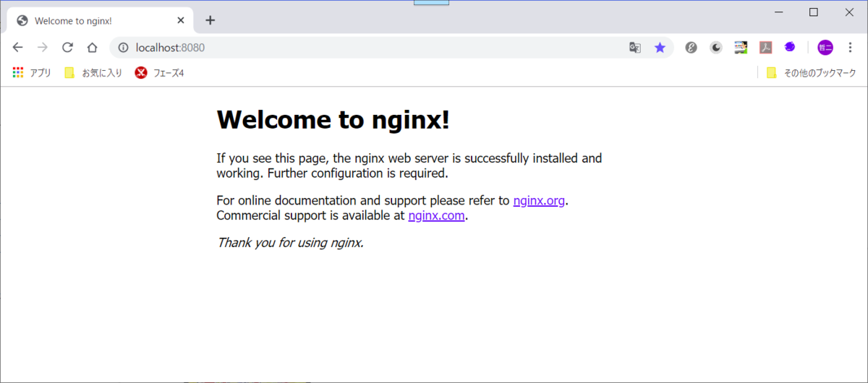Expand その他のブックマーク folder

[811, 72]
